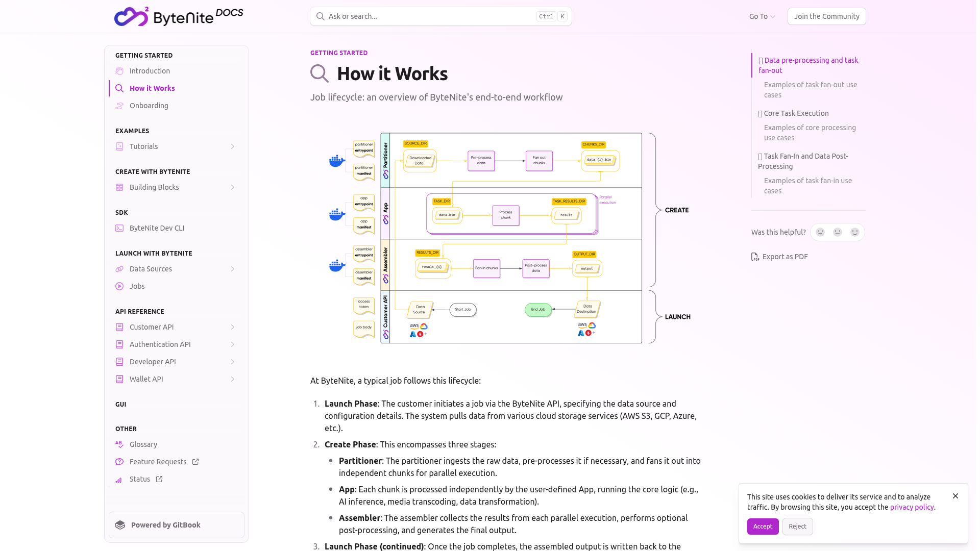Open the privacy policy link
Screen dimensions: 980x551
pyautogui.click(x=912, y=507)
